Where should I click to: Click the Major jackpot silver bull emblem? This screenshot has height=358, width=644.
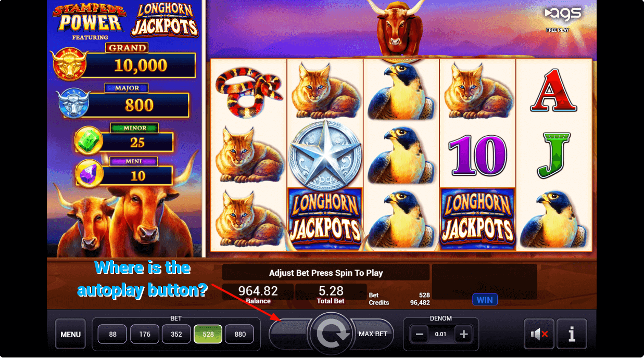click(x=73, y=103)
